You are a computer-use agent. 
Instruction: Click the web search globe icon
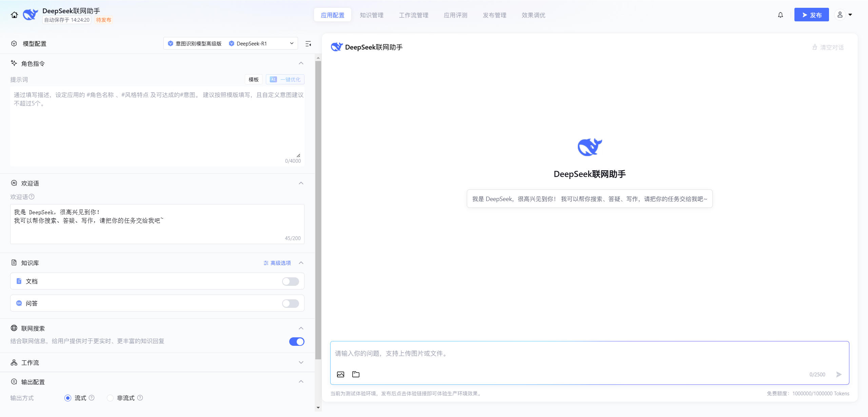(x=14, y=328)
